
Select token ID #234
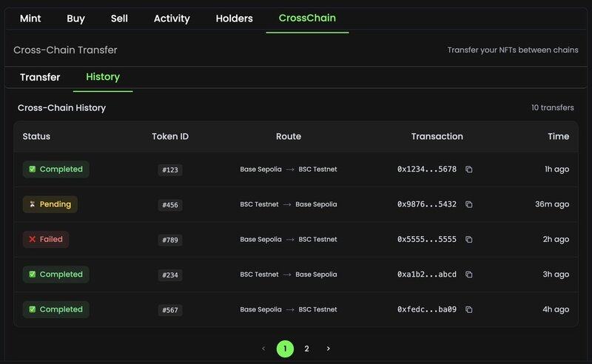(170, 275)
